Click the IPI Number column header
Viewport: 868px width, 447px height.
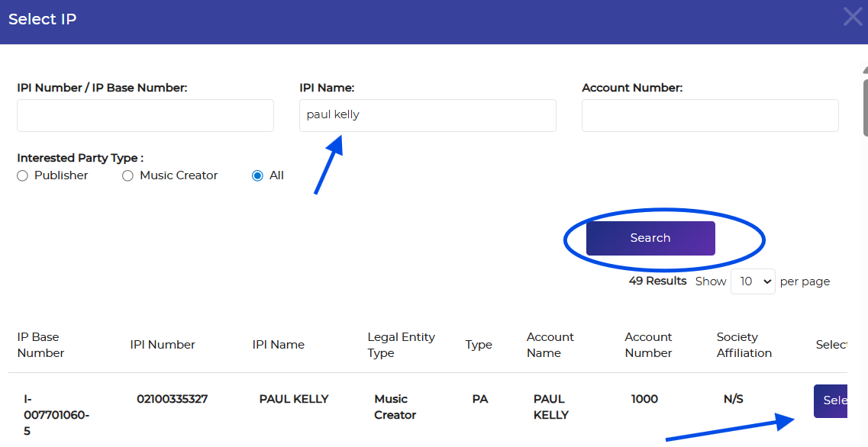point(163,345)
